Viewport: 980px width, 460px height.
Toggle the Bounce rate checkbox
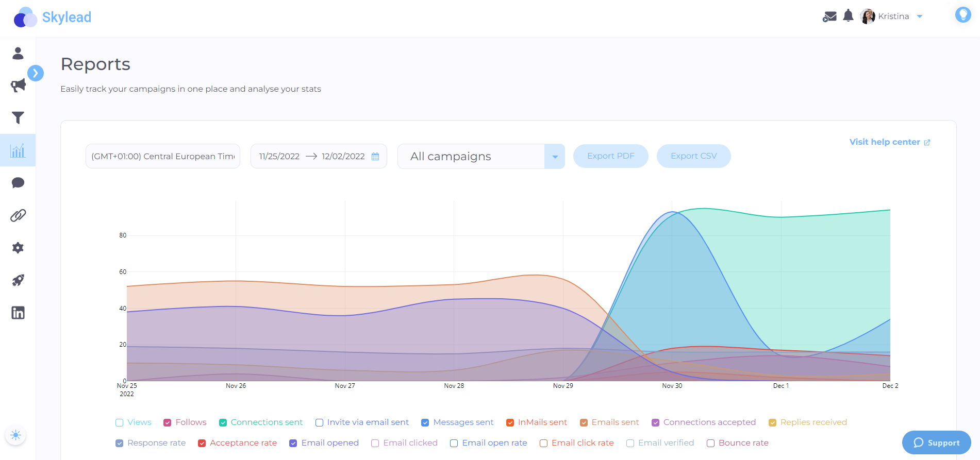(710, 443)
